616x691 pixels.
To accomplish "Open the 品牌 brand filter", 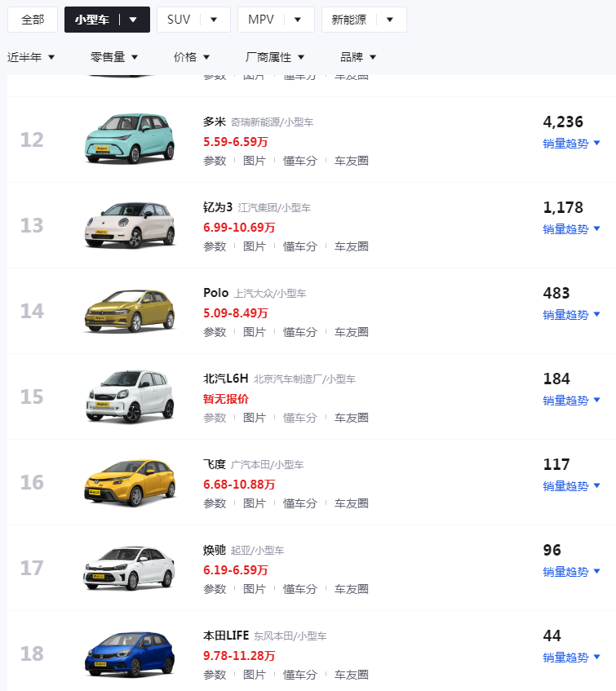I will pos(358,57).
